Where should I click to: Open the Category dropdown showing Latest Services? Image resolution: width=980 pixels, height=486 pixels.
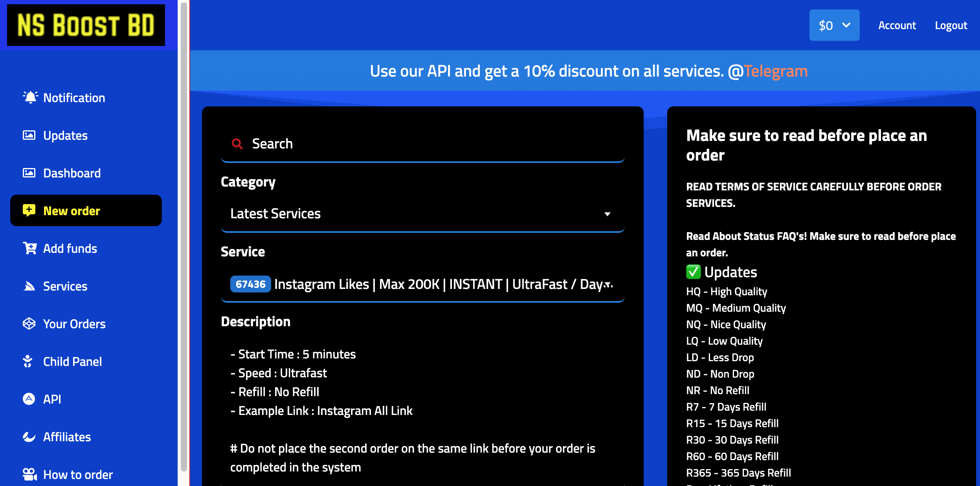click(x=422, y=214)
